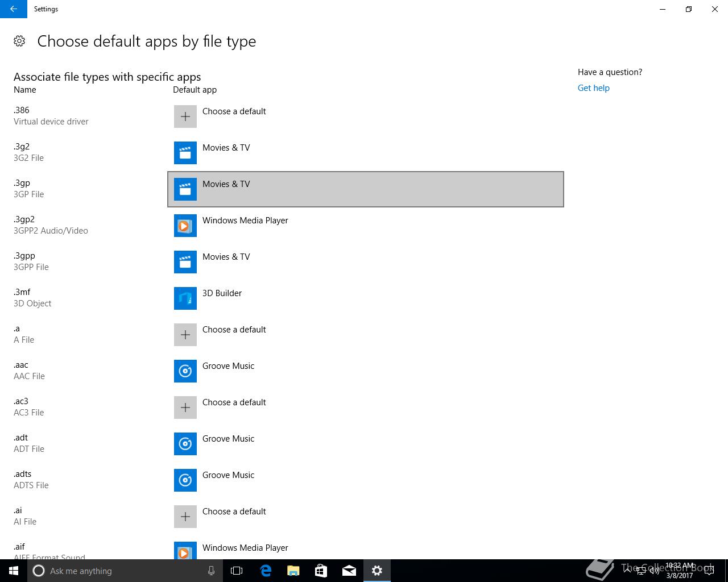Click the plus icon for .ac3 file type

click(x=185, y=408)
